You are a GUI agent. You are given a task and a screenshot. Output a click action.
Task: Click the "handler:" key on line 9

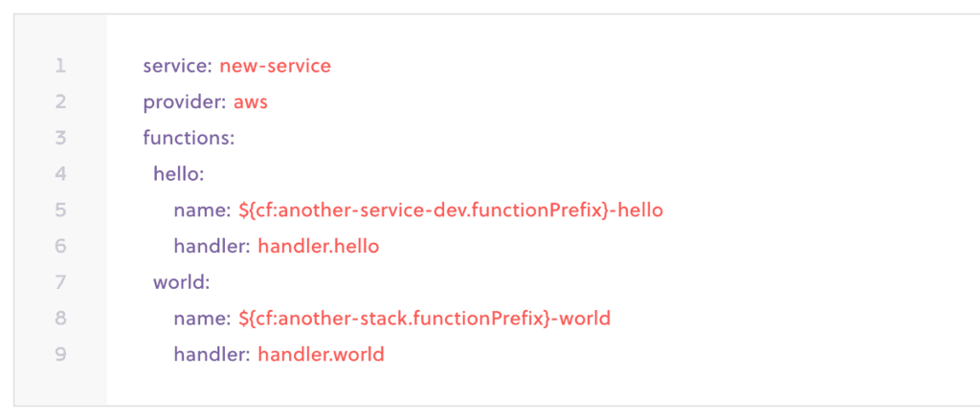212,355
